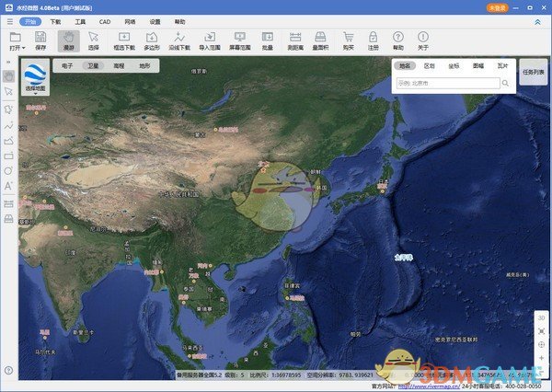This screenshot has width=552, height=392.
Task: Select the polygon drawing tool in sidebar
Action: point(8,141)
